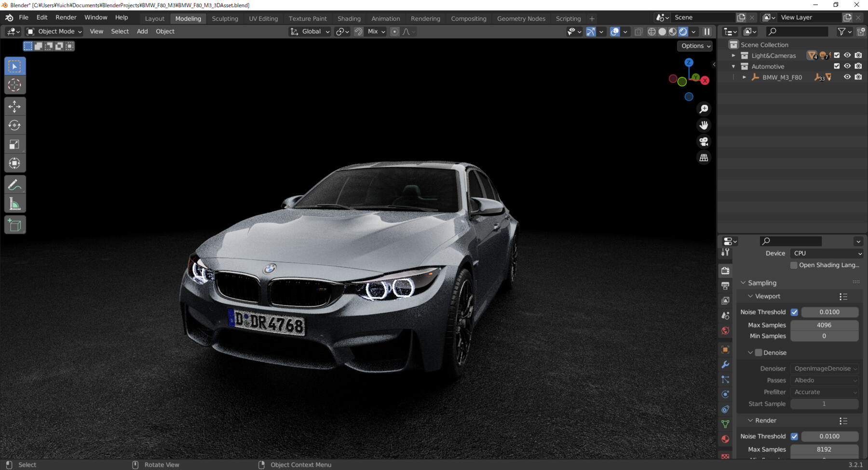Switch to the Shading workspace tab

click(x=349, y=18)
